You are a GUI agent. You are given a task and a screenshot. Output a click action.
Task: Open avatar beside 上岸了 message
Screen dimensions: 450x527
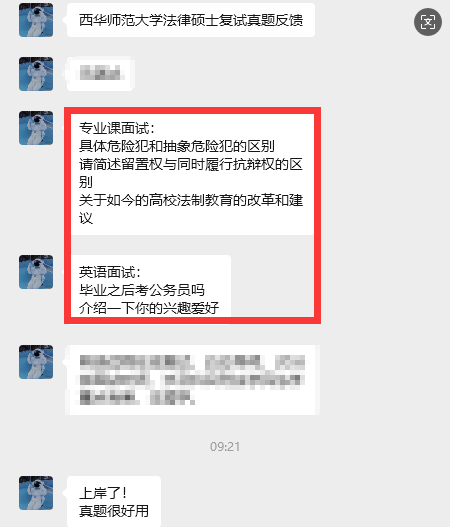pos(36,493)
